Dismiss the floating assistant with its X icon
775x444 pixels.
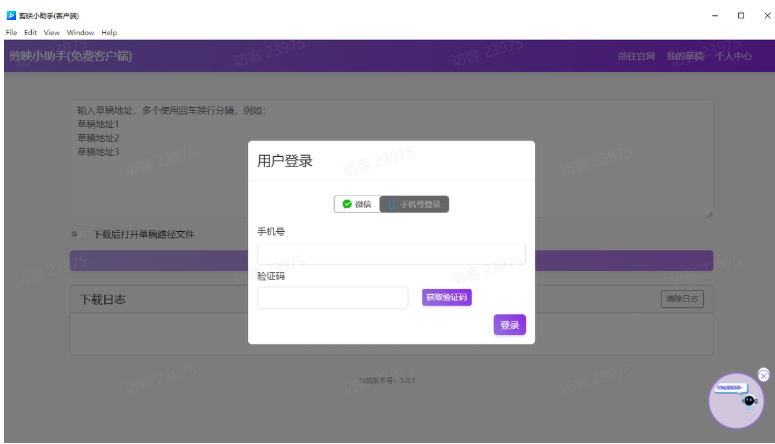(764, 375)
